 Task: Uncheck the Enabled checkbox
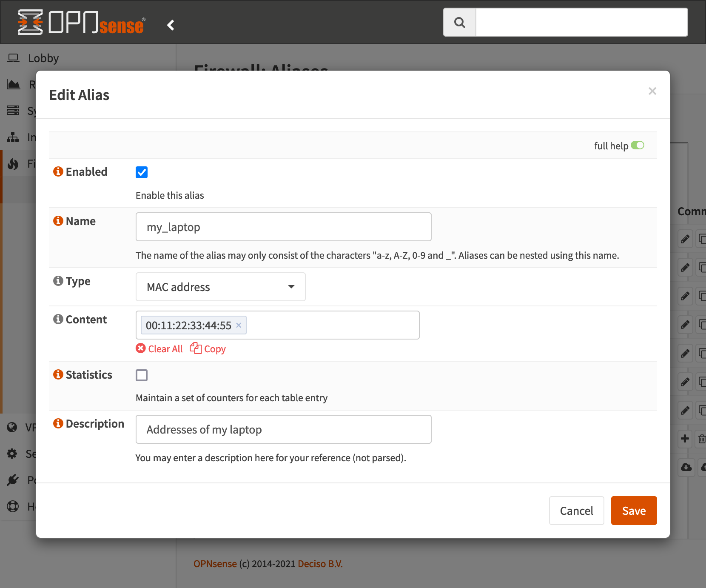[142, 172]
